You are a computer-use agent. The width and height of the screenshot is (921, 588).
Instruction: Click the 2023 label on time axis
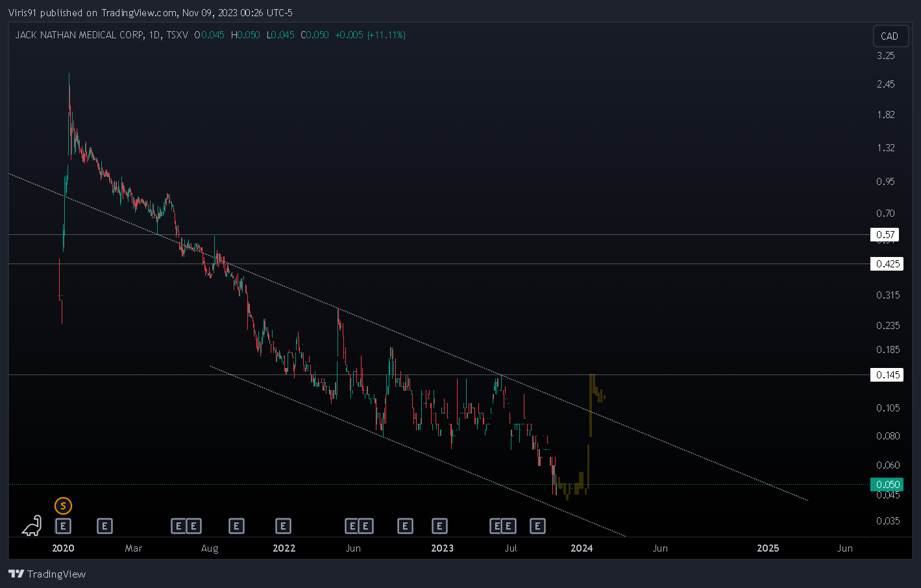point(443,548)
